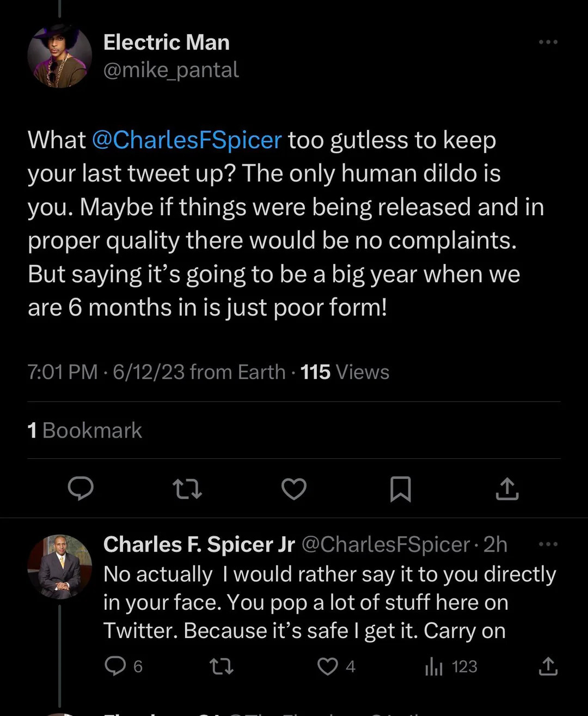Like the main tweet with heart icon
This screenshot has height=716, width=588.
294,488
